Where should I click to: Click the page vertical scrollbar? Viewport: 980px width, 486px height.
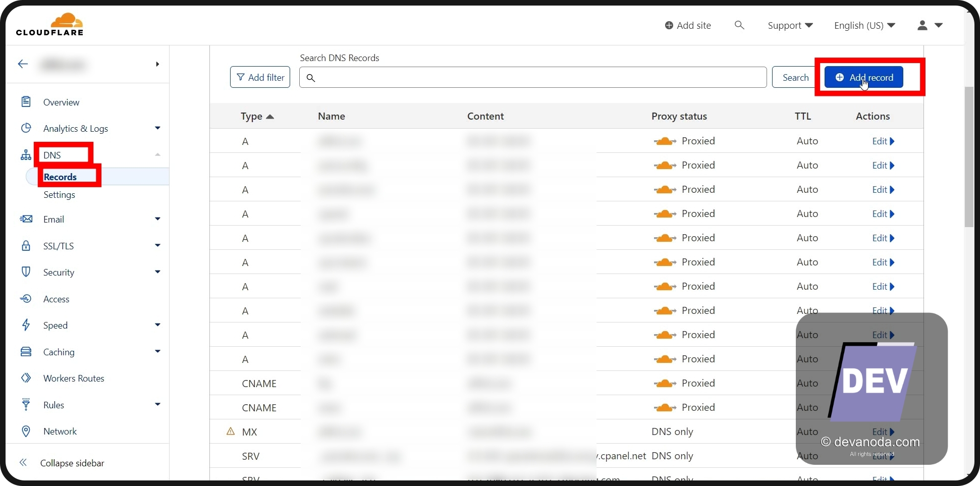click(969, 157)
